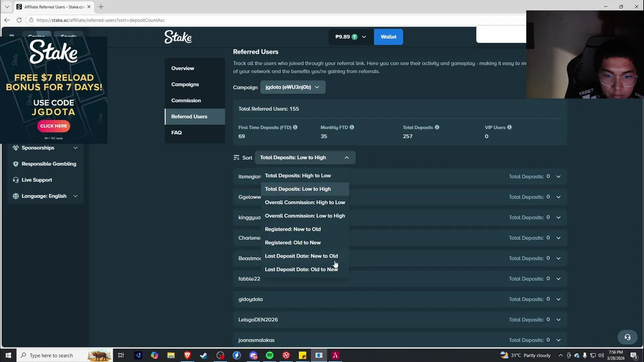This screenshot has width=644, height=362.
Task: Open the Campaigns affiliate page
Action: [195, 84]
